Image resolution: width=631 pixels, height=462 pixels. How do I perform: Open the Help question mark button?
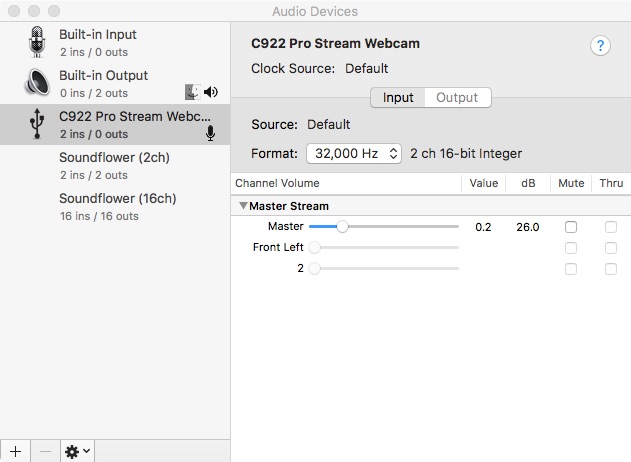[600, 46]
